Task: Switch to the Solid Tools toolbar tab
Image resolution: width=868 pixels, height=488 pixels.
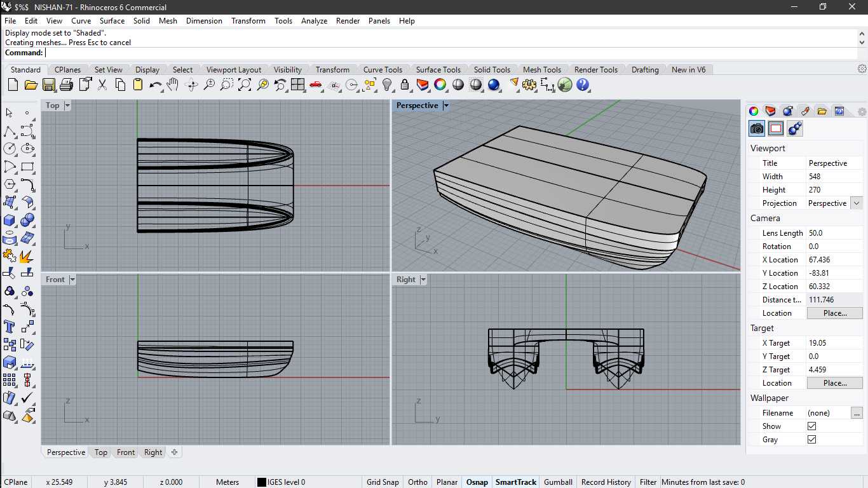Action: 492,70
